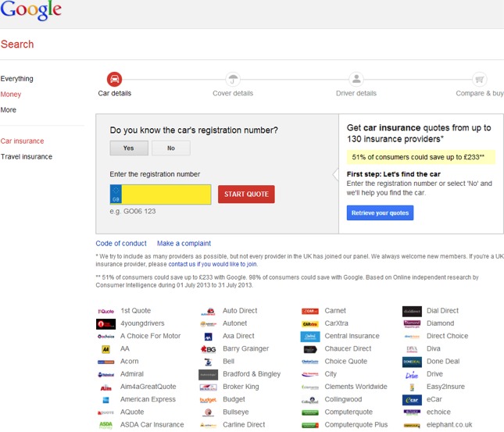Image resolution: width=504 pixels, height=432 pixels.
Task: Click the Search heading link
Action: tap(17, 44)
